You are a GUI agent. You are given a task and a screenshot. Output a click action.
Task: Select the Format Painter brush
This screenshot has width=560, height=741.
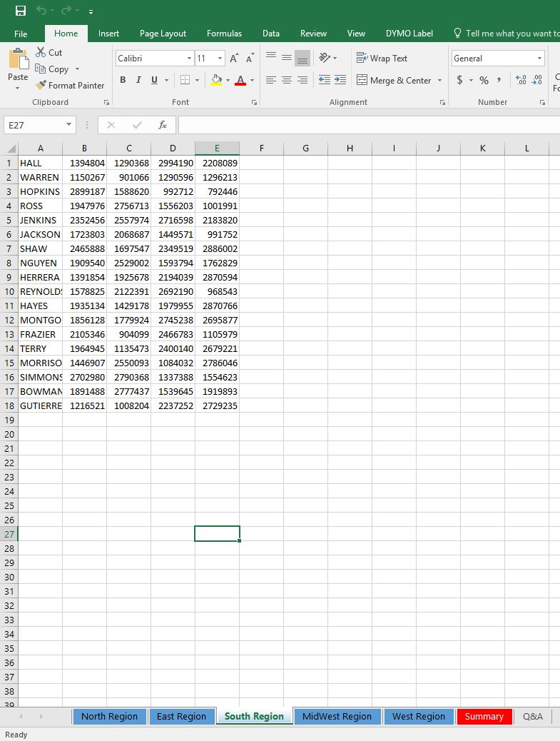70,86
